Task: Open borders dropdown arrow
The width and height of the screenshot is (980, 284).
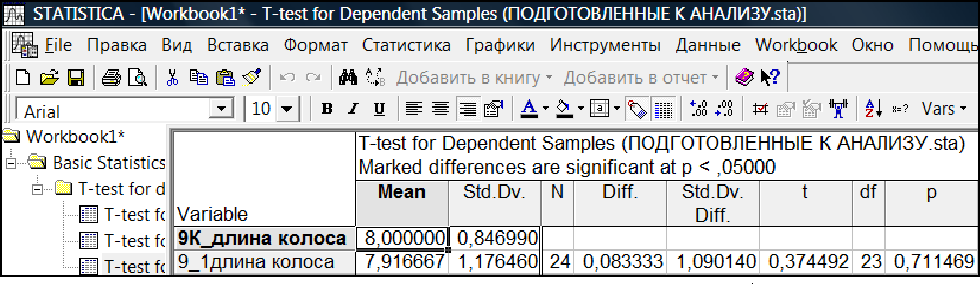Action: pos(617,109)
